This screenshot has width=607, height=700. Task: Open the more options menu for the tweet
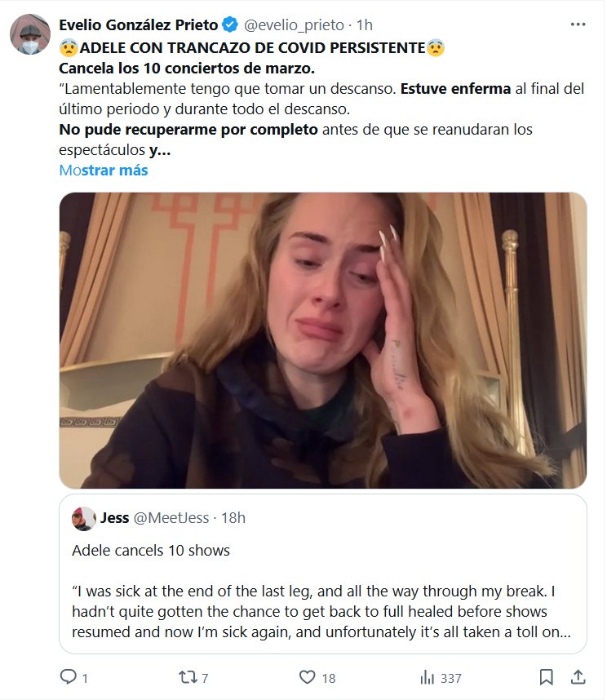click(x=578, y=24)
